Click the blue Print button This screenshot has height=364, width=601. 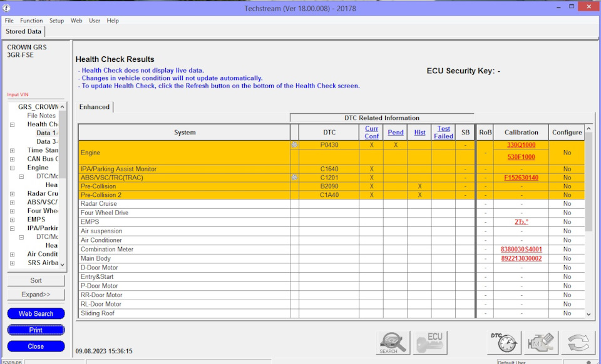tap(36, 330)
